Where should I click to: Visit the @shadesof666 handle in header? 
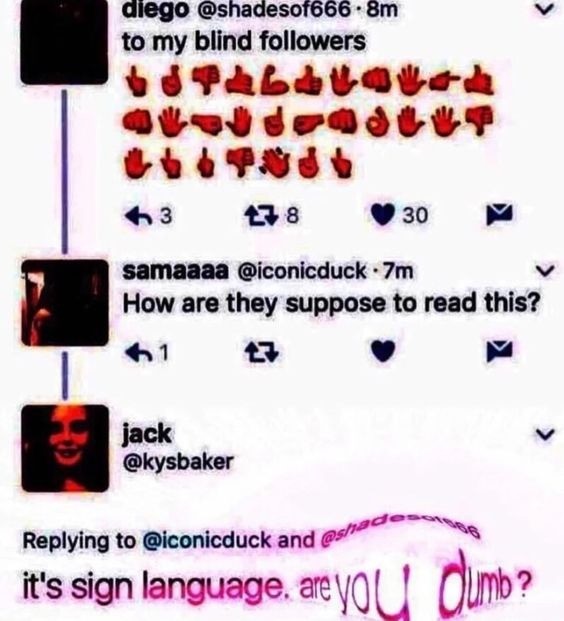(x=272, y=9)
